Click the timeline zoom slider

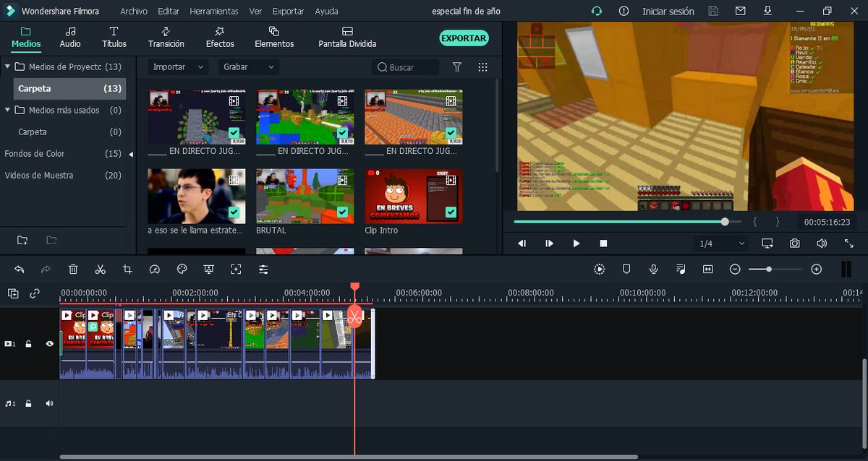(775, 269)
